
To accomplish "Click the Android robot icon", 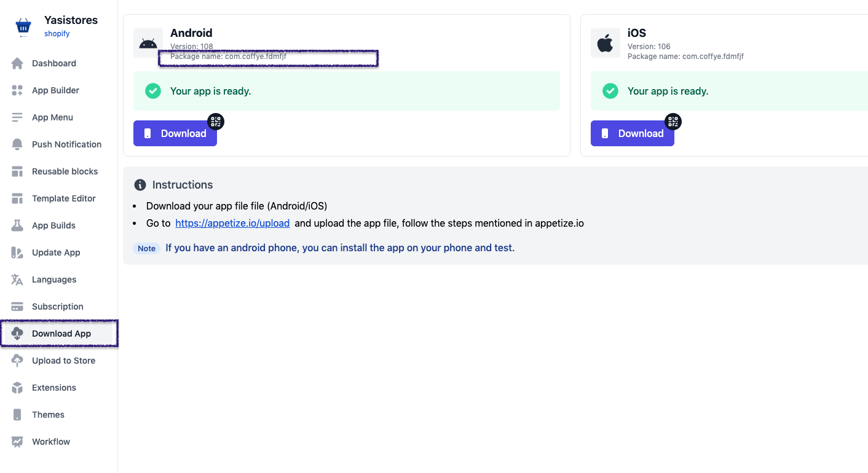I will tap(148, 42).
